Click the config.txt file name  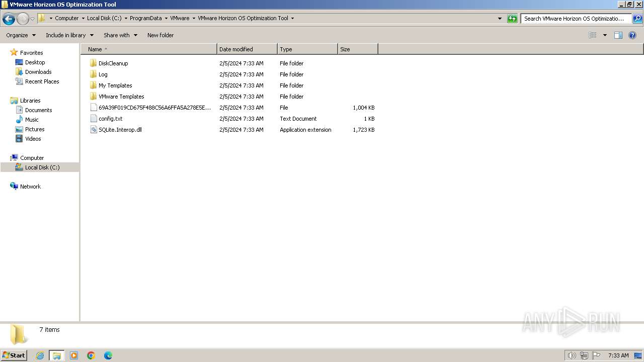(110, 119)
